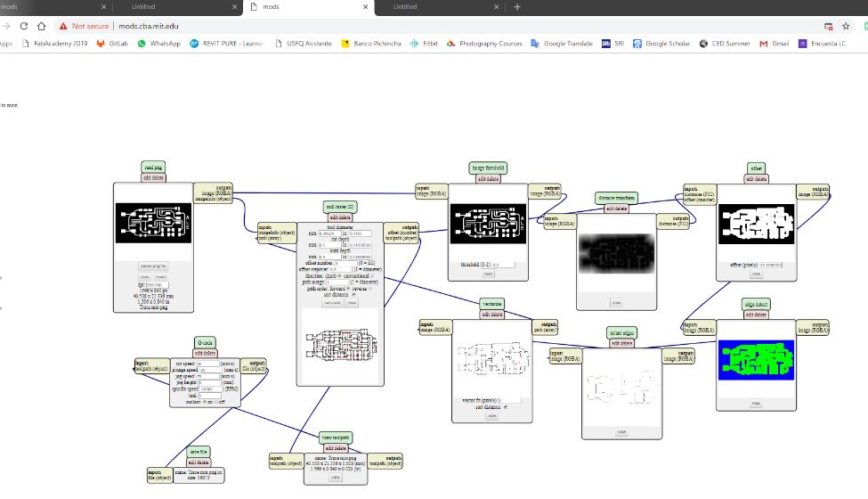Select the orient edges module title
This screenshot has height=499, width=868.
coord(621,333)
